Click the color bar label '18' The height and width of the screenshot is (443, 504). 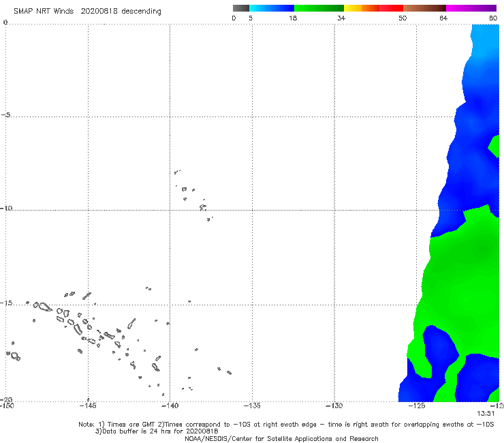point(292,18)
